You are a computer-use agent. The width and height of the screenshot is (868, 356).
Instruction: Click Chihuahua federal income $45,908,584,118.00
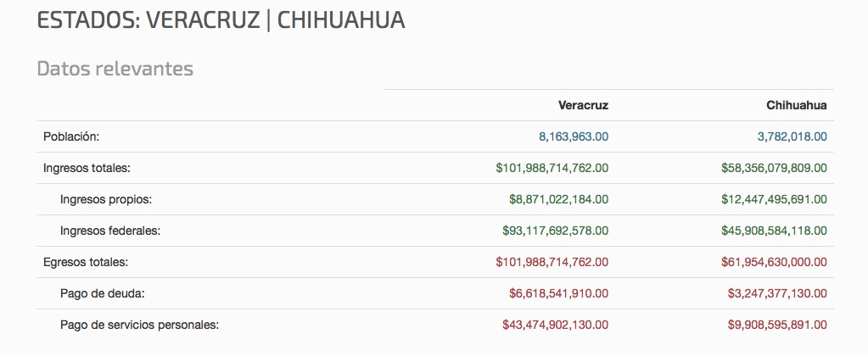tap(774, 231)
